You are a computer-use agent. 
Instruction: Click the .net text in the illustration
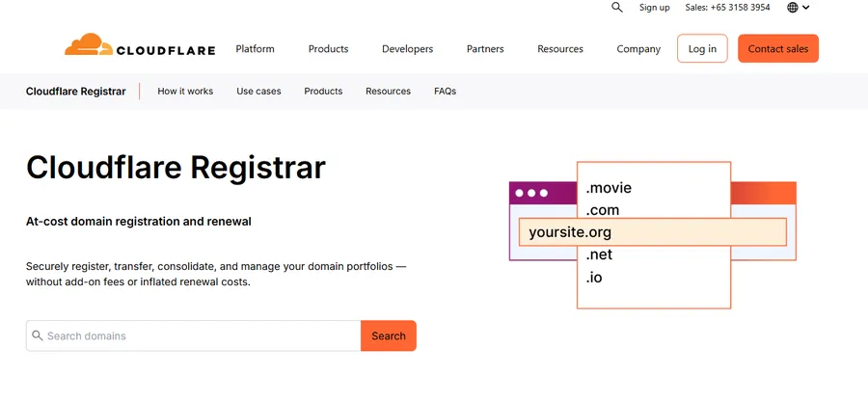[599, 255]
